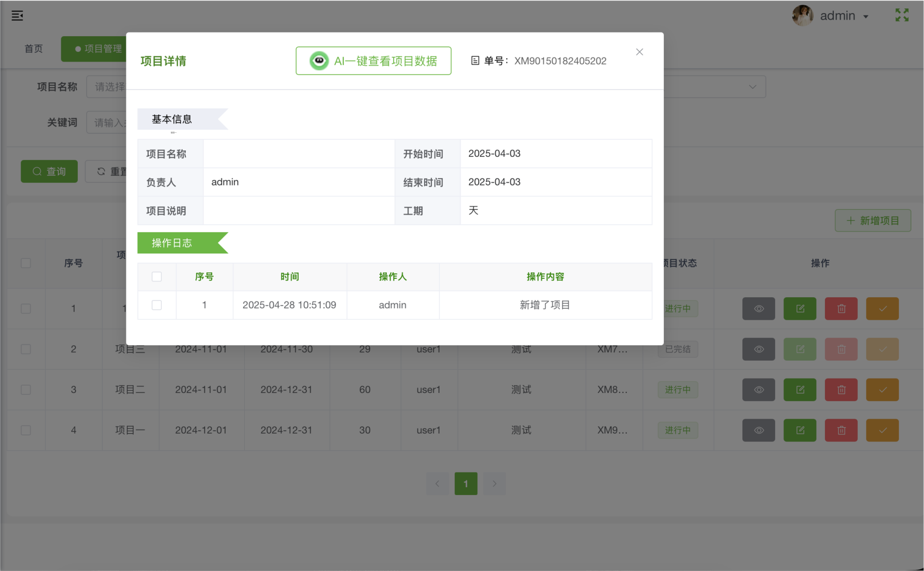Click the document icon beside 单号
924x571 pixels.
pos(476,60)
